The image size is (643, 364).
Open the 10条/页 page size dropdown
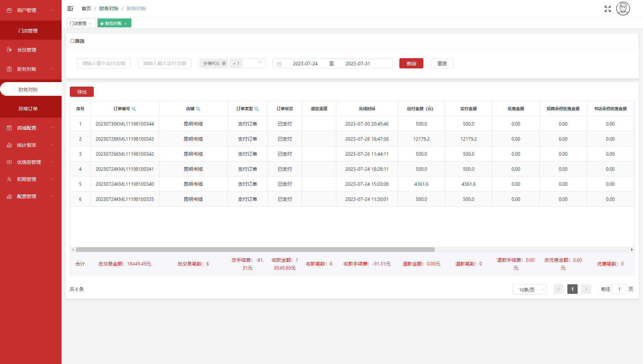click(530, 289)
